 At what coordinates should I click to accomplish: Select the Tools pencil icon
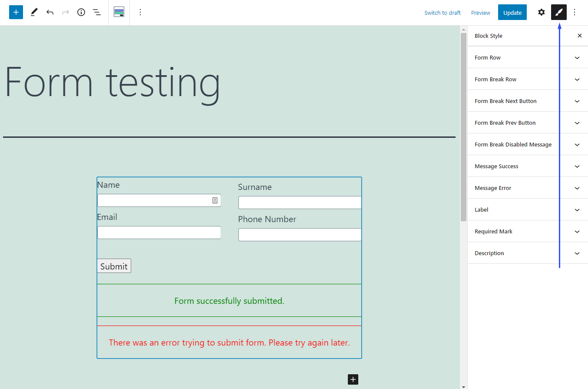tap(34, 12)
